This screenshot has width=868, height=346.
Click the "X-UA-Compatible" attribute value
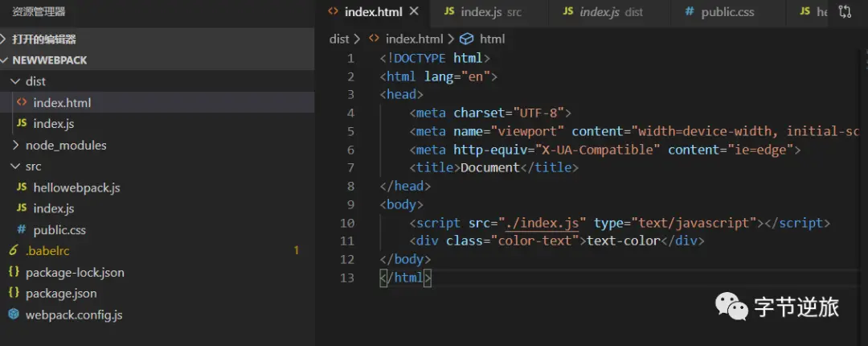point(597,150)
